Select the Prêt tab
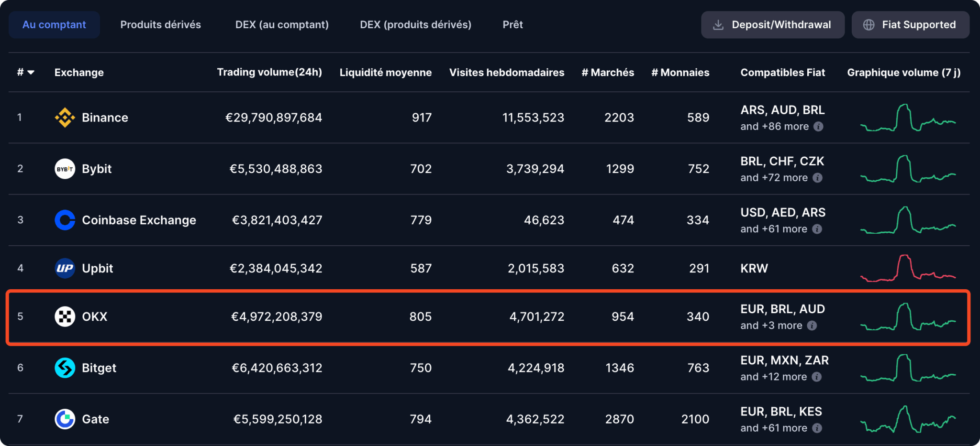 512,25
